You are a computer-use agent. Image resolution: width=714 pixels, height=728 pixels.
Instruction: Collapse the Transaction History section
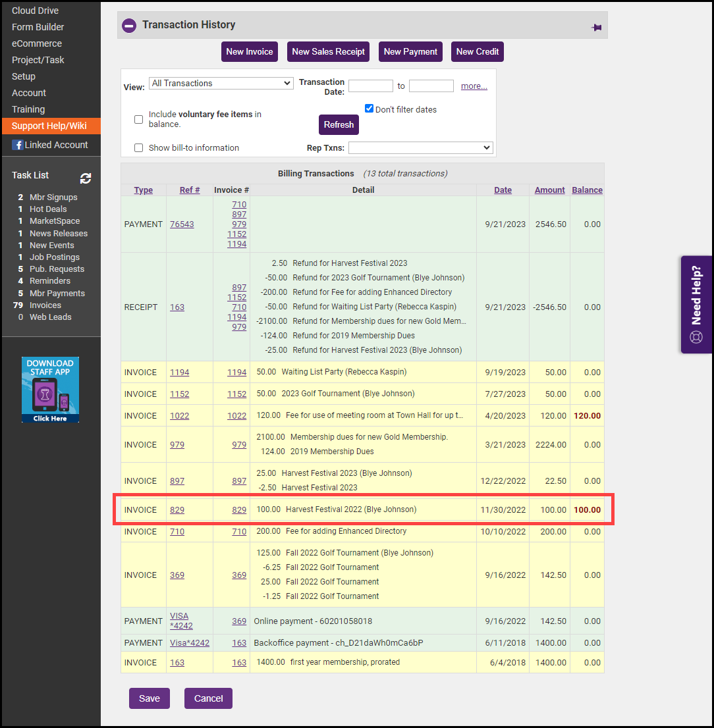click(129, 25)
